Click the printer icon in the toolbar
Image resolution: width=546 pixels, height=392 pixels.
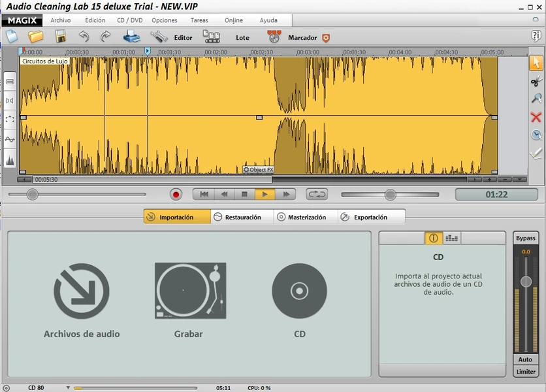point(132,36)
